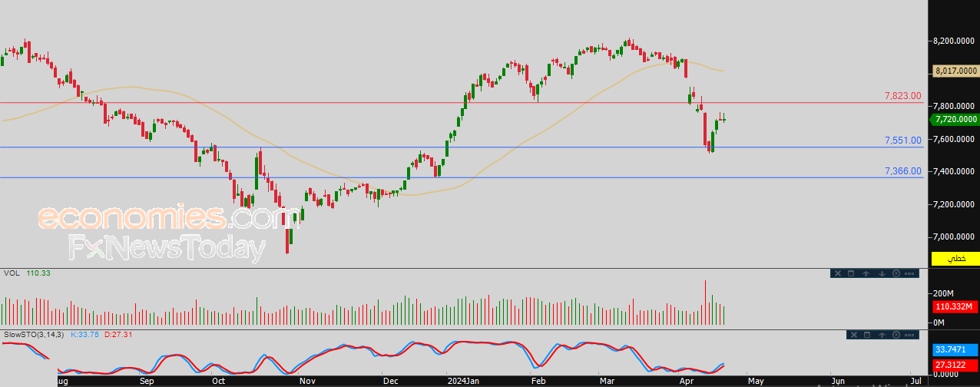This screenshot has height=387, width=980.
Task: Move the VOL panel up
Action: pyautogui.click(x=866, y=273)
